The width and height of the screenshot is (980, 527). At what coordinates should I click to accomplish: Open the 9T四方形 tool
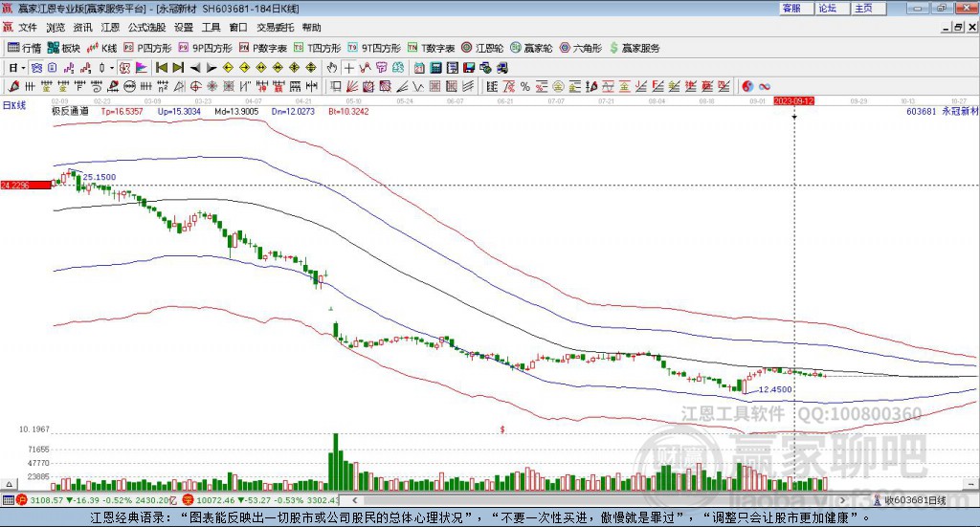374,48
